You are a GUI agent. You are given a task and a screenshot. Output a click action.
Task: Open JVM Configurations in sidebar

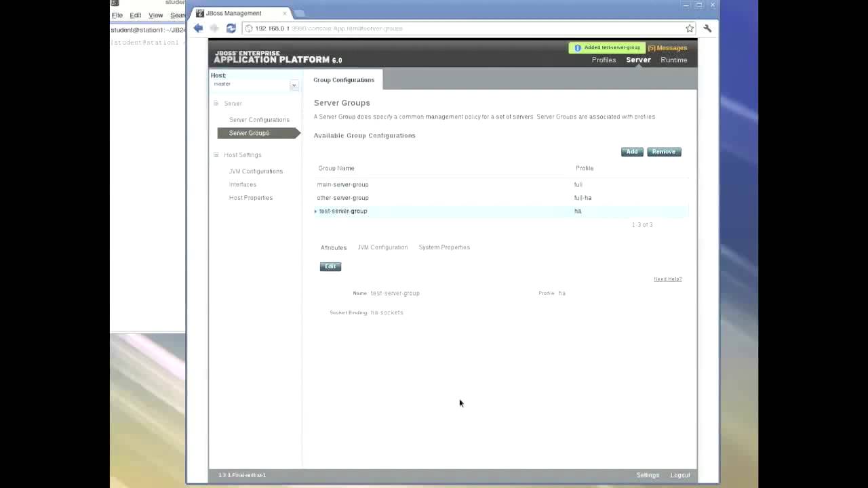[x=256, y=171]
